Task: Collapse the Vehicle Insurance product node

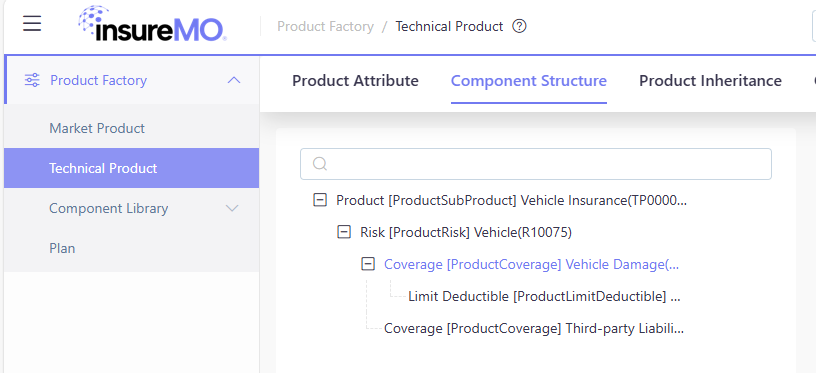Action: pyautogui.click(x=320, y=200)
